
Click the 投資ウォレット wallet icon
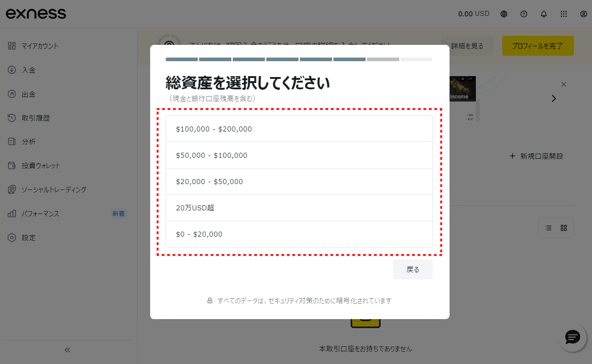[x=12, y=165]
